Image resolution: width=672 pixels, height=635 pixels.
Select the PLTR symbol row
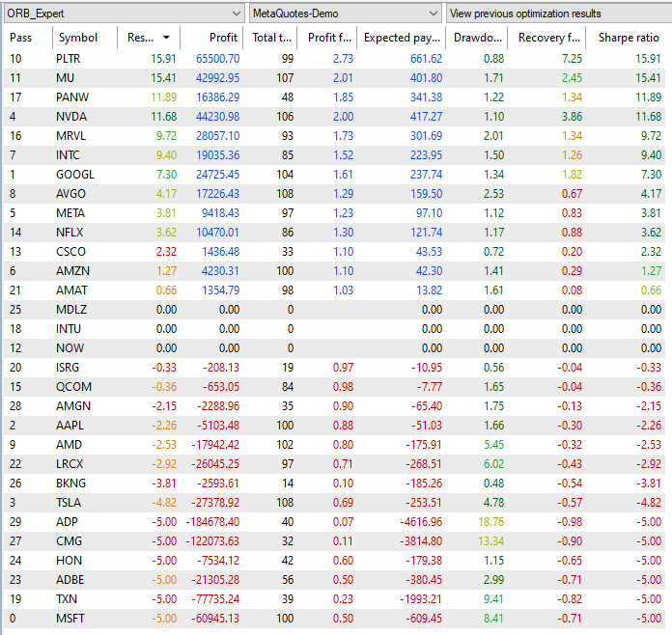334,58
